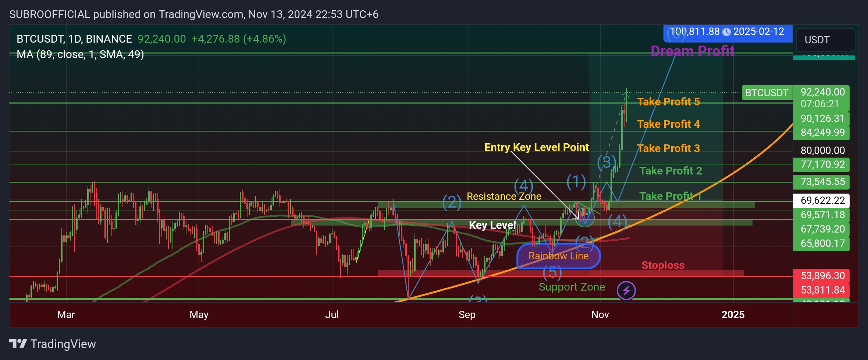Image resolution: width=868 pixels, height=360 pixels.
Task: Click the Sep label on time axis
Action: click(x=467, y=315)
